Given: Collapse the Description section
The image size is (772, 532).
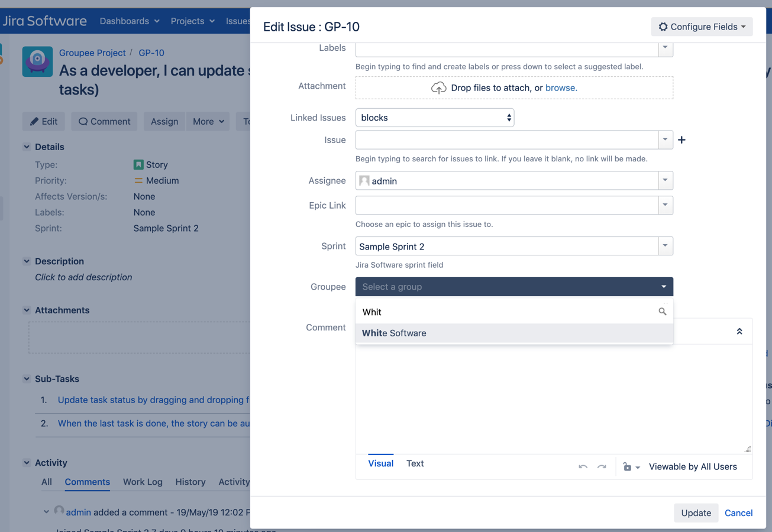Looking at the screenshot, I should pyautogui.click(x=27, y=261).
